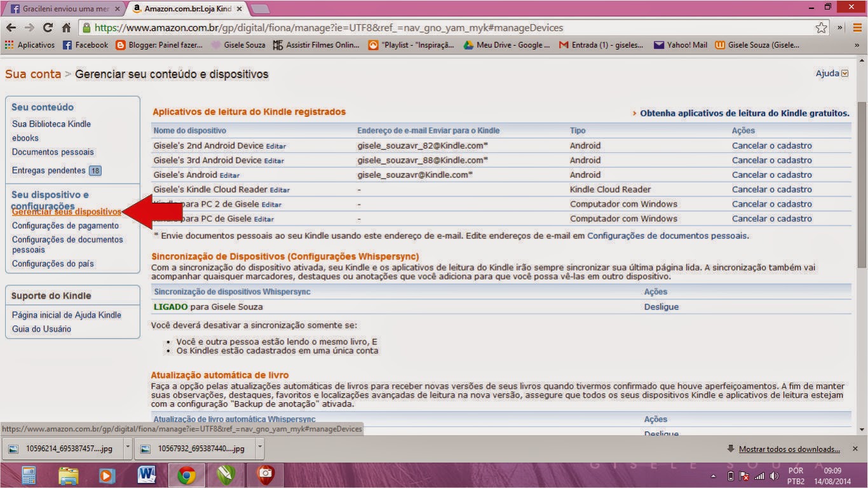Cancel registration of Kindle Cloud Reader
Screen dimensions: 868x488
(772, 189)
